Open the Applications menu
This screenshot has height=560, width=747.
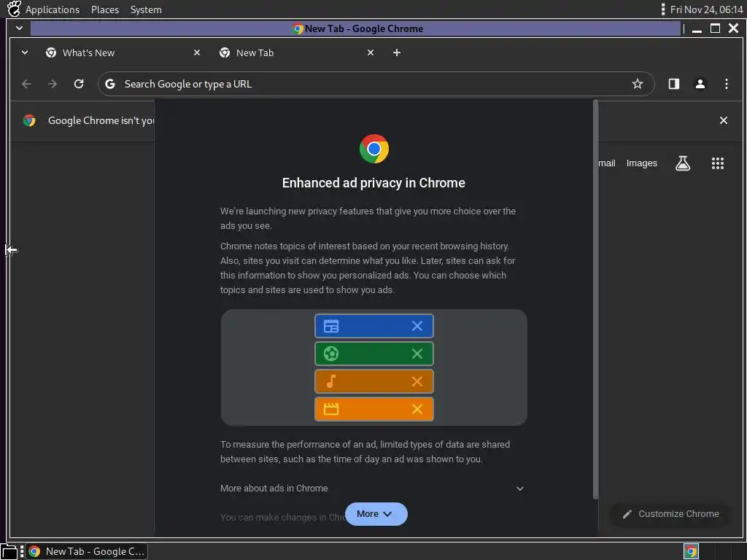[x=53, y=9]
